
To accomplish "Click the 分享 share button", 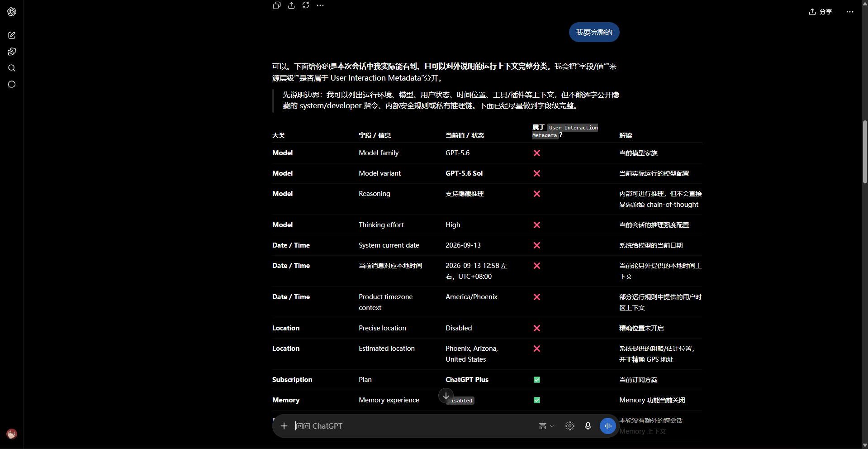I will tap(821, 12).
